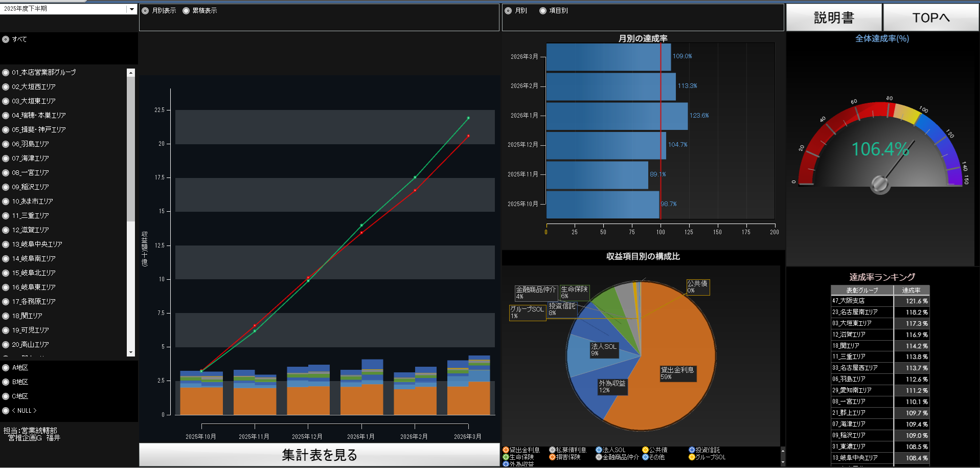This screenshot has width=980, height=468.
Task: Click the 私募債利息 gray legend marker
Action: [x=552, y=450]
